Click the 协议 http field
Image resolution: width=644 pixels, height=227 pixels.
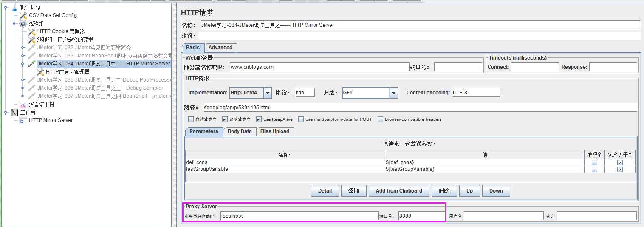pos(305,93)
